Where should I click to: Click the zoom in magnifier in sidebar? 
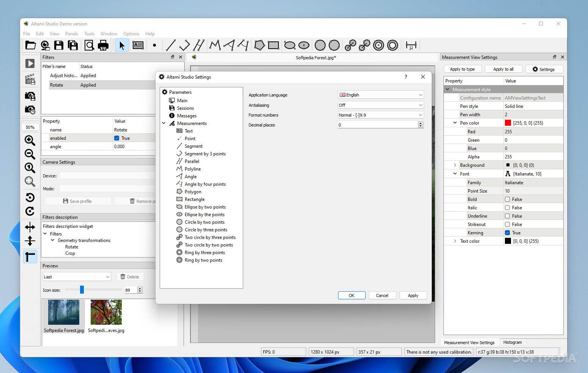point(30,140)
